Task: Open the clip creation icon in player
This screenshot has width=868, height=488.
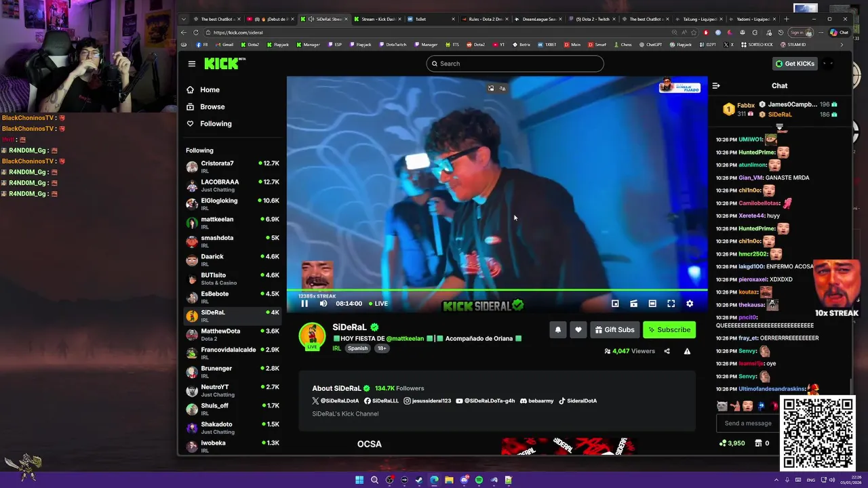Action: point(633,304)
